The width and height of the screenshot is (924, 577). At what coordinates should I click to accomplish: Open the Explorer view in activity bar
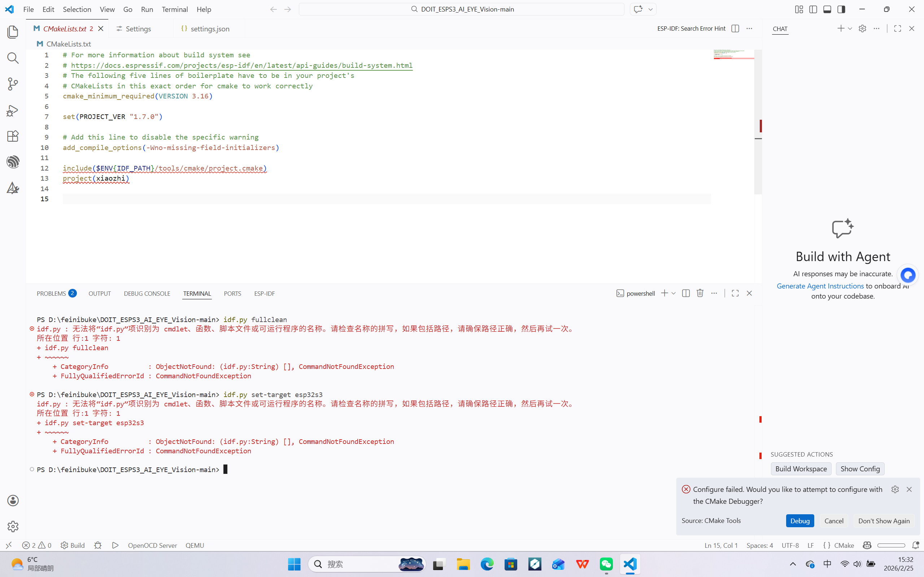(x=13, y=32)
